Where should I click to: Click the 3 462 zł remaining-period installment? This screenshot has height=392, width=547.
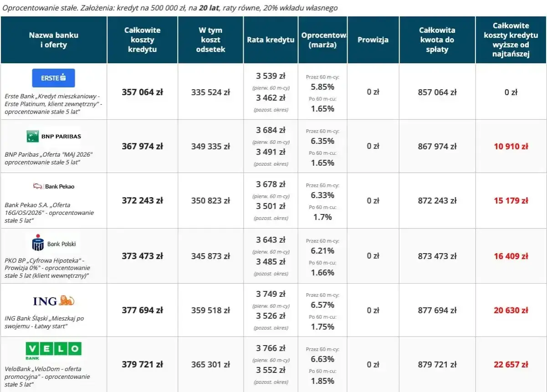[x=271, y=97]
